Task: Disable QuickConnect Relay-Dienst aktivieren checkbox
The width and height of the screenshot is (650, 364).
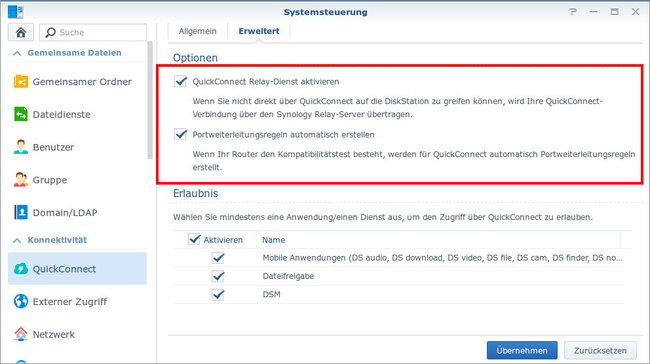Action: pyautogui.click(x=181, y=81)
